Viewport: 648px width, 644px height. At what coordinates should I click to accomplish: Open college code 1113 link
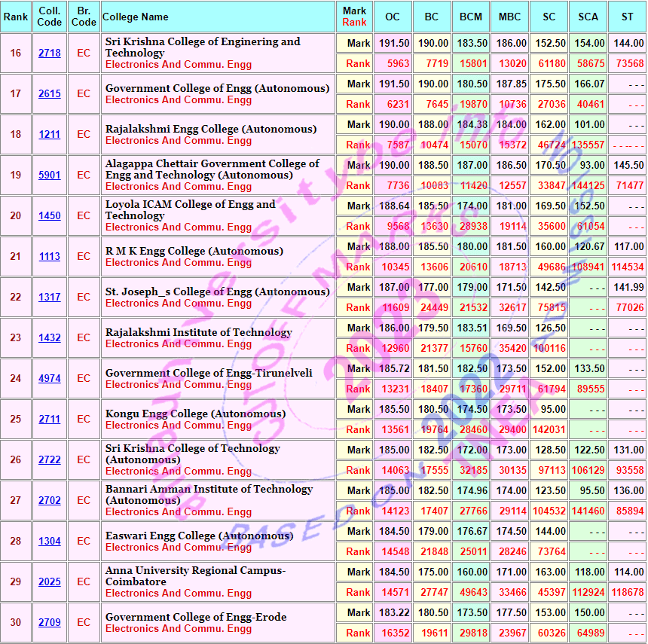click(x=50, y=257)
